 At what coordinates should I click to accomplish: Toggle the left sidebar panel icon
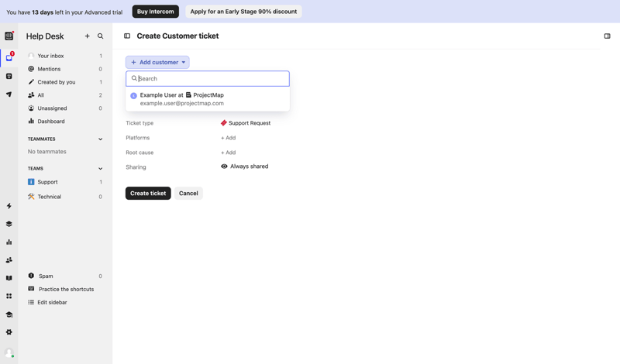pyautogui.click(x=127, y=36)
